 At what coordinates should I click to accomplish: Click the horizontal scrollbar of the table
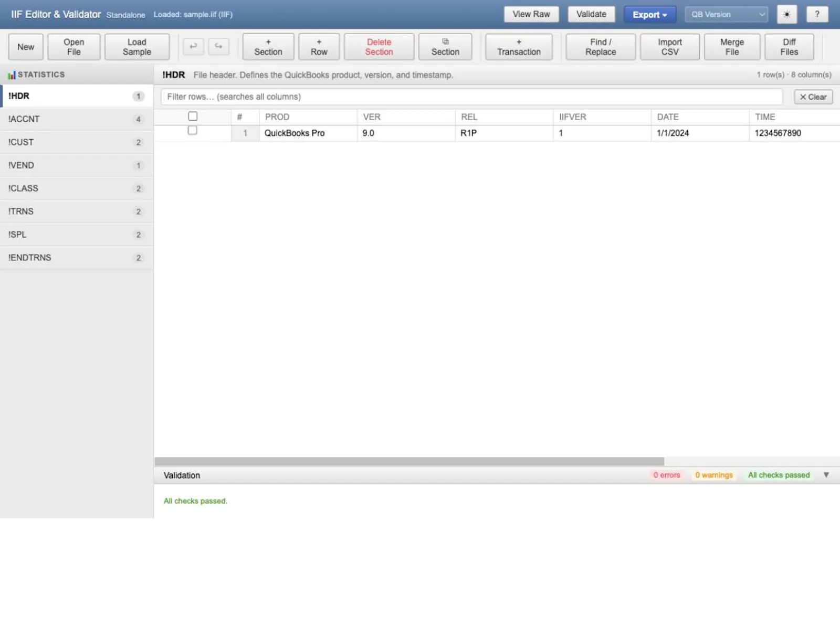pos(409,461)
